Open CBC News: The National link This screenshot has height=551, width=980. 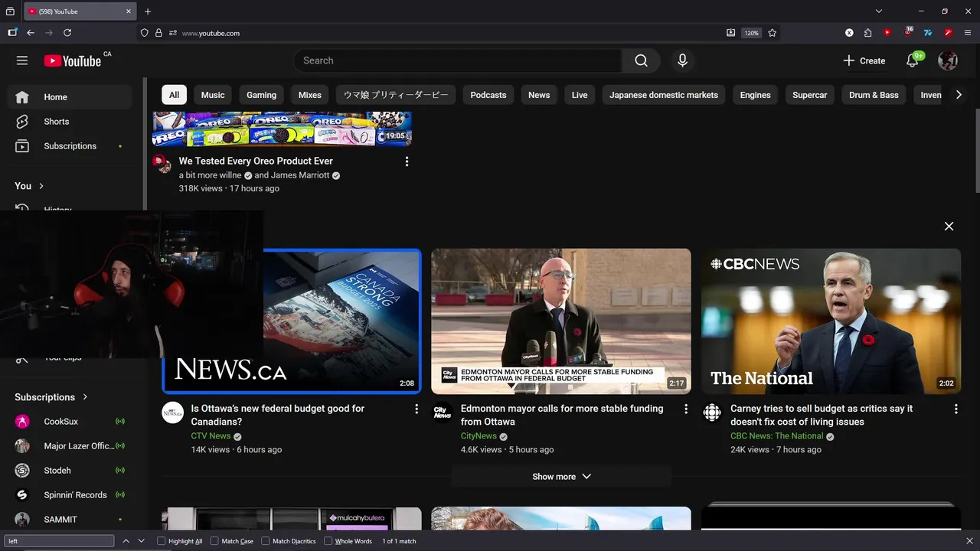click(776, 436)
